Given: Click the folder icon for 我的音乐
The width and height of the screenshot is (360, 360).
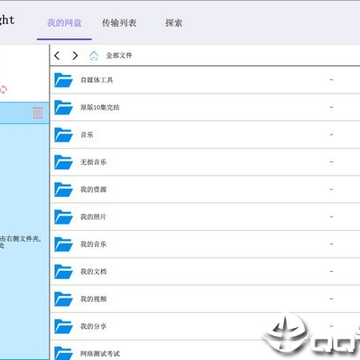Looking at the screenshot, I should [x=63, y=244].
